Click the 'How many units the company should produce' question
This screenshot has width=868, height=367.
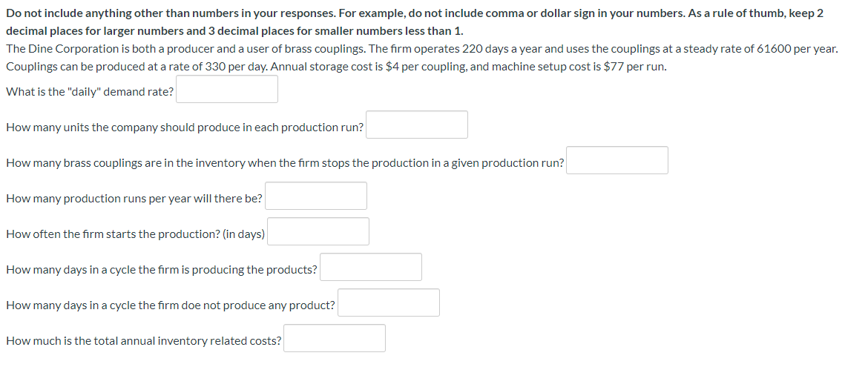[x=185, y=128]
